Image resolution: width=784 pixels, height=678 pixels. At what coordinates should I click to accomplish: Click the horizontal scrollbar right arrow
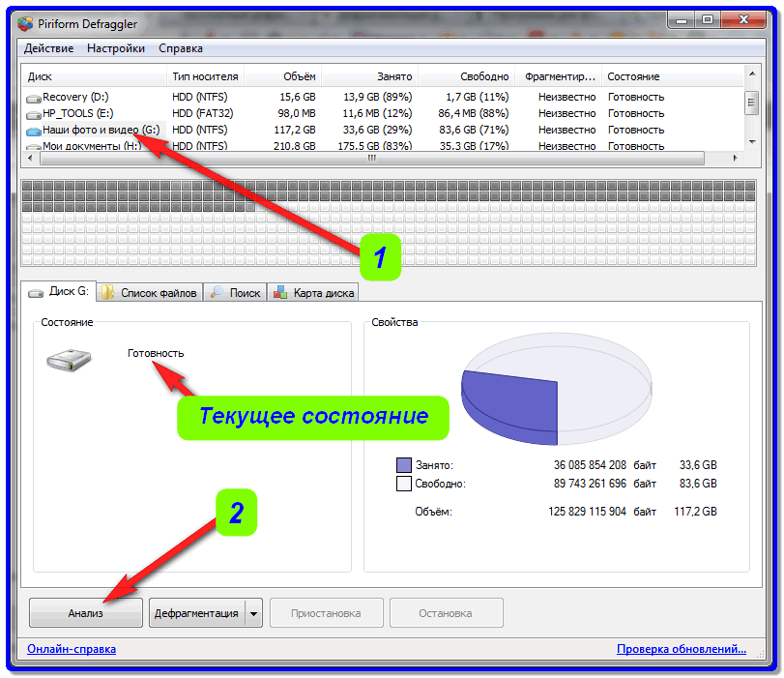click(x=736, y=158)
